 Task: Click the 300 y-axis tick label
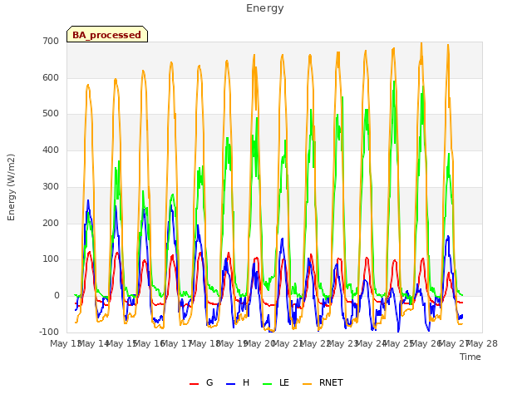pos(51,186)
